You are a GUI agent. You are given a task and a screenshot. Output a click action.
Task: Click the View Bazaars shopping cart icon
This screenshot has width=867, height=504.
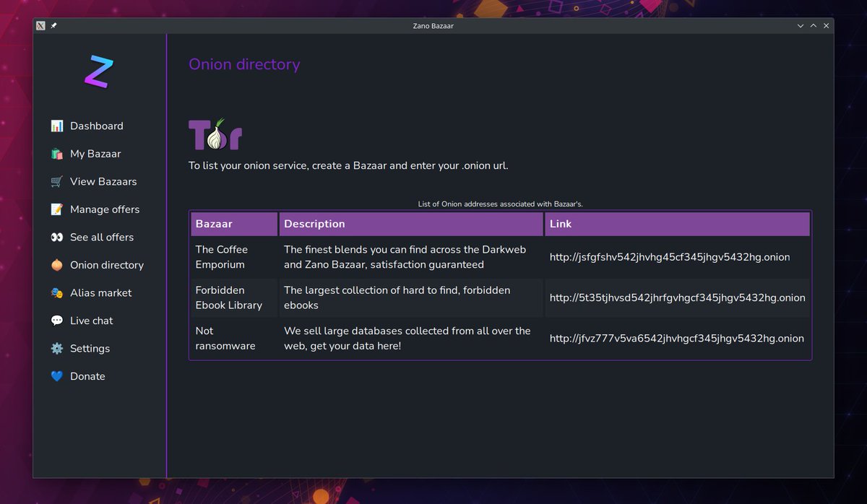tap(57, 181)
